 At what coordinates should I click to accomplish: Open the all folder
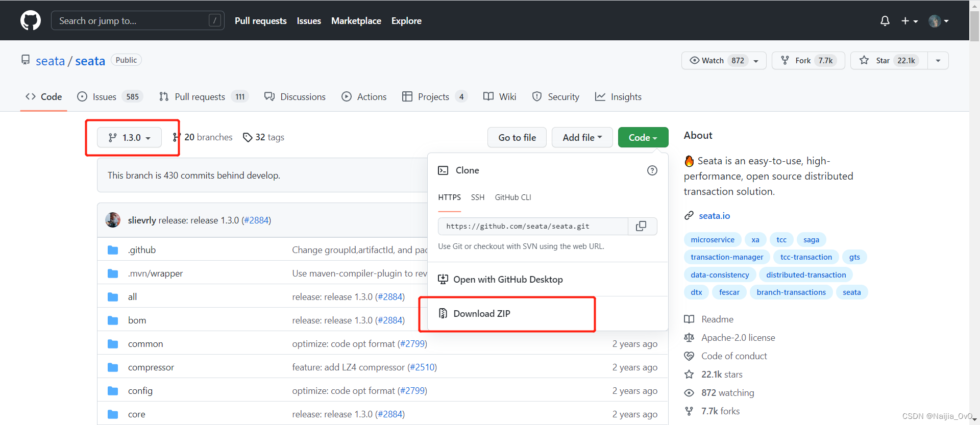point(132,297)
